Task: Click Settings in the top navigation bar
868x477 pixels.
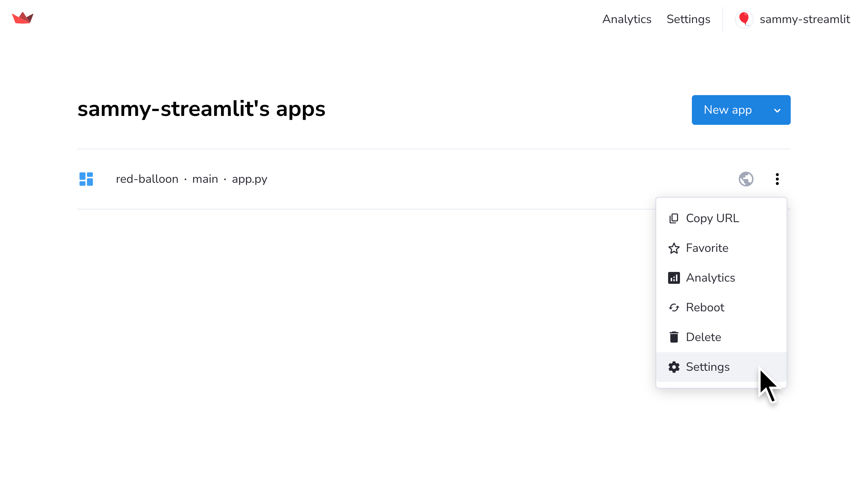Action: point(688,19)
